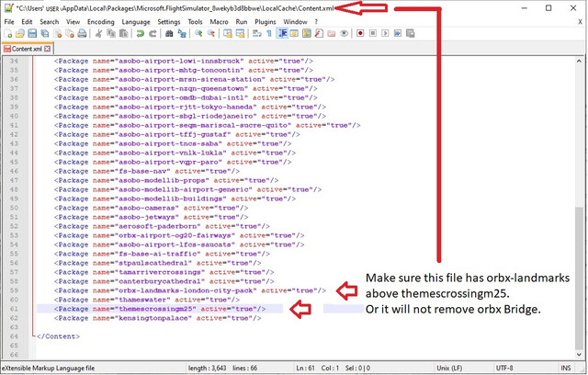Click Run Macro Multiple Times icon
The width and height of the screenshot is (588, 375).
click(398, 34)
